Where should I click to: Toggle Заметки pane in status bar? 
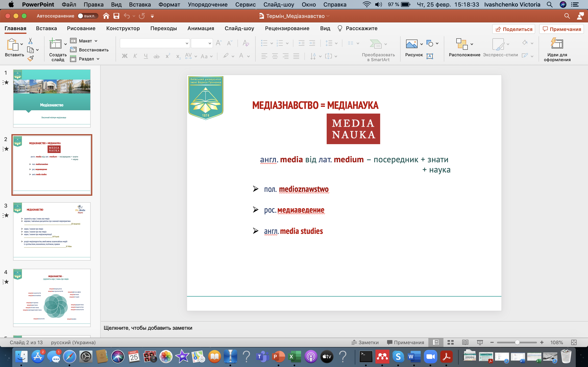[x=365, y=342]
